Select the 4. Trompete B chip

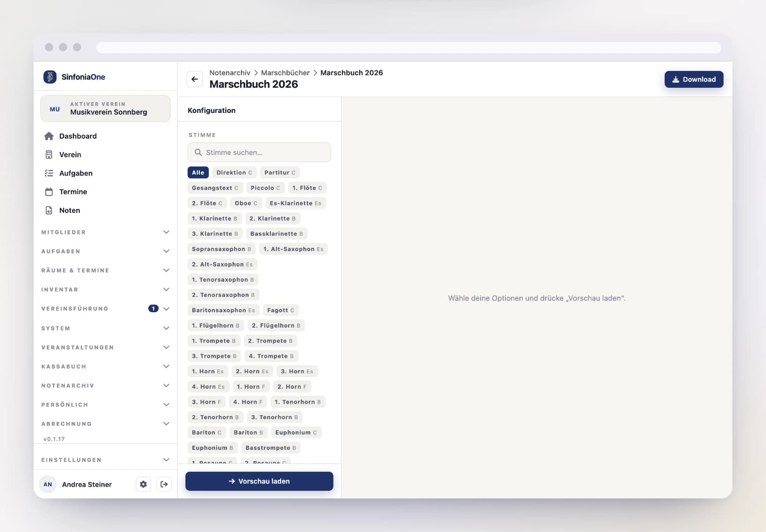pyautogui.click(x=271, y=356)
